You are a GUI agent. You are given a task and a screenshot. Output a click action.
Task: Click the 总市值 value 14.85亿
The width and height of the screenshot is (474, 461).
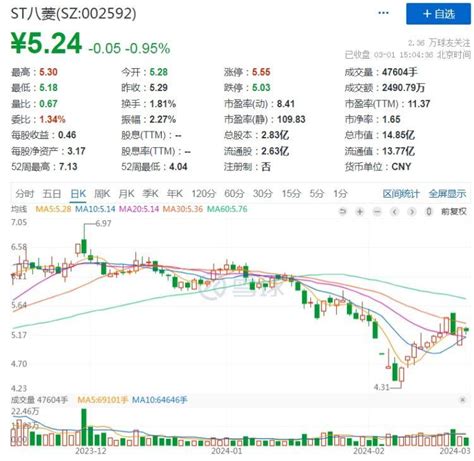click(x=399, y=135)
